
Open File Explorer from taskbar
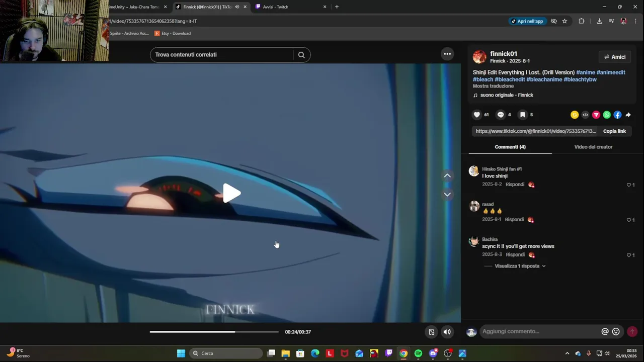[x=285, y=353]
